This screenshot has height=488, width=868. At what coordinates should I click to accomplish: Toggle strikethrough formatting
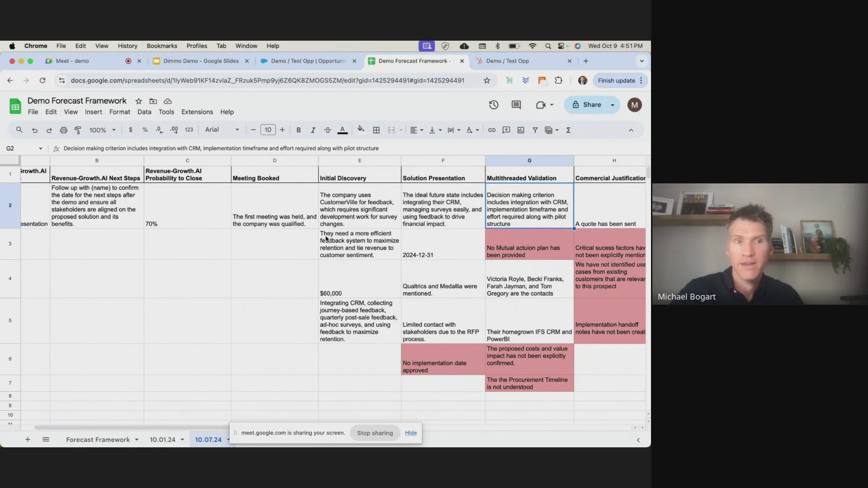pos(328,130)
